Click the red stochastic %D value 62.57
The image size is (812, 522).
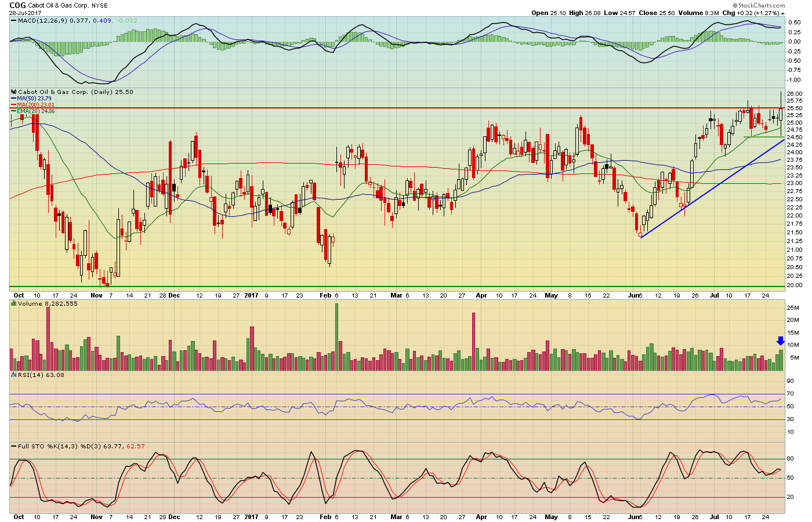pyautogui.click(x=136, y=446)
